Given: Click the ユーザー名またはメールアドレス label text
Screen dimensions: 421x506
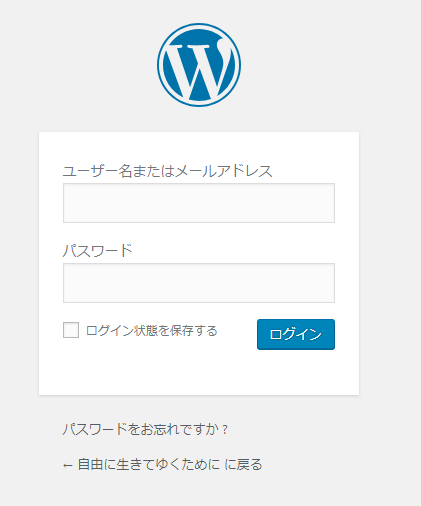Looking at the screenshot, I should click(x=168, y=171).
